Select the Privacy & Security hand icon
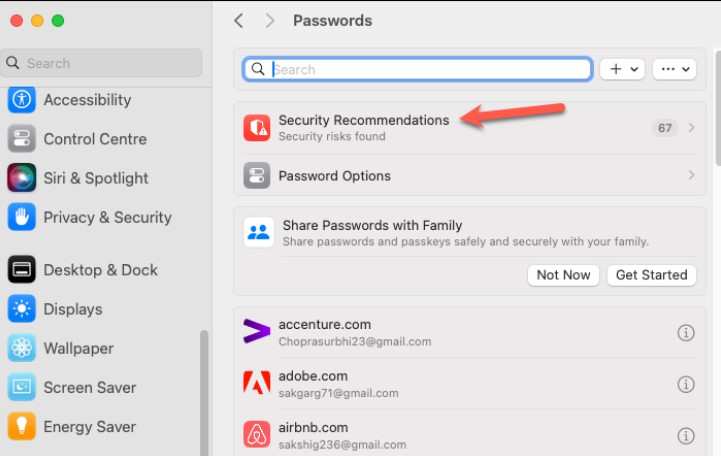Viewport: 721px width, 456px height. point(22,217)
